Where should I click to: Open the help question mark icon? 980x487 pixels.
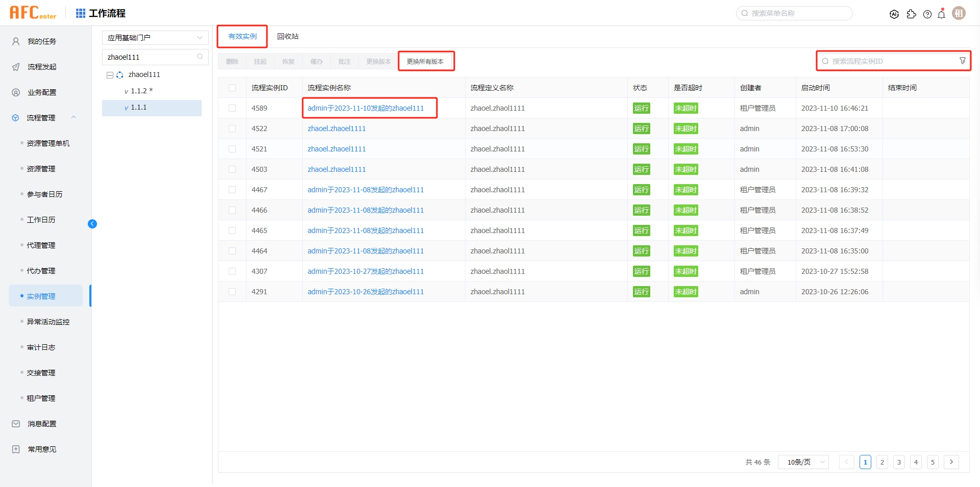click(927, 14)
